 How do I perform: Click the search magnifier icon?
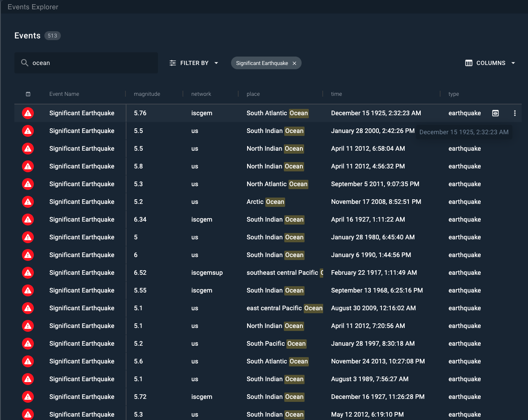pos(24,62)
